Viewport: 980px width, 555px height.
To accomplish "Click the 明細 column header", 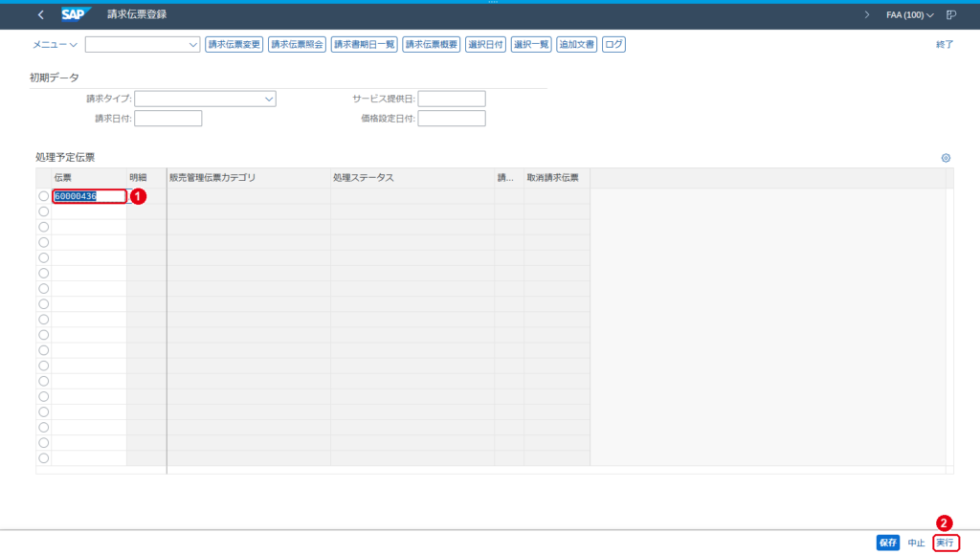I will 146,177.
